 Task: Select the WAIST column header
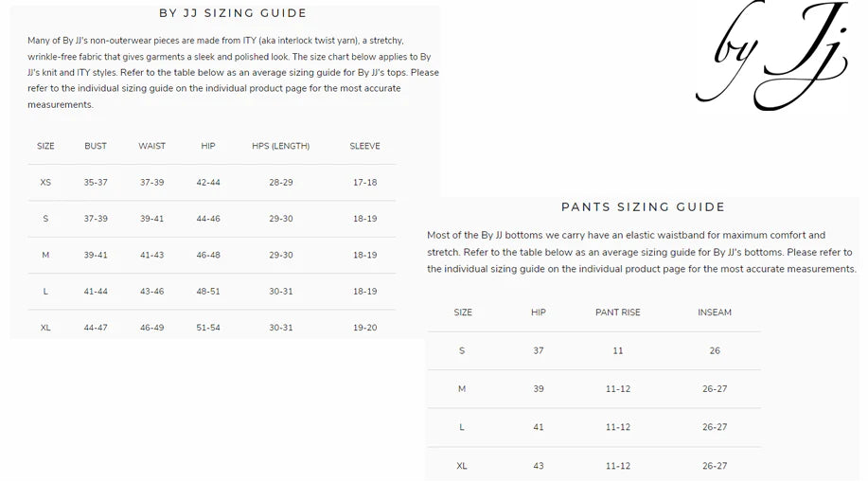pos(151,147)
